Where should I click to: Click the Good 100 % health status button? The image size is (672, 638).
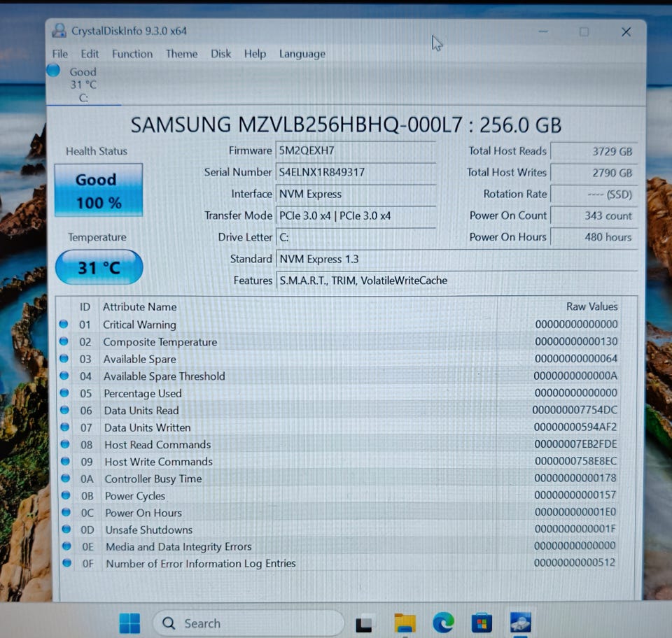(x=98, y=190)
